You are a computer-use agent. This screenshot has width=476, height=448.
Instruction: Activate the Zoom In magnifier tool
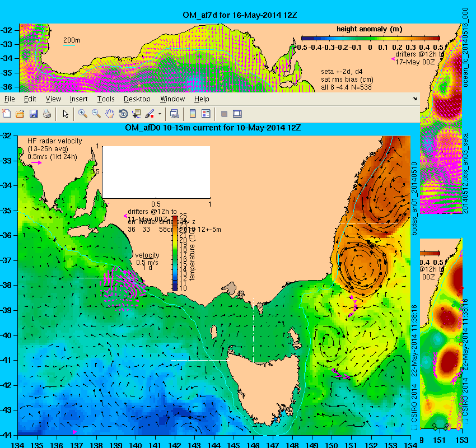[x=82, y=114]
